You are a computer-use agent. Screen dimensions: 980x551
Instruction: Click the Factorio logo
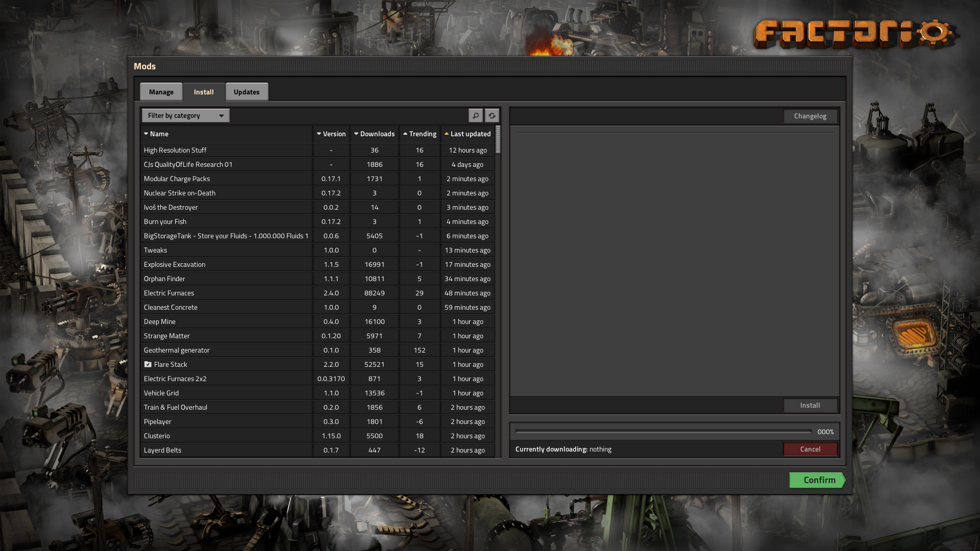pyautogui.click(x=855, y=35)
